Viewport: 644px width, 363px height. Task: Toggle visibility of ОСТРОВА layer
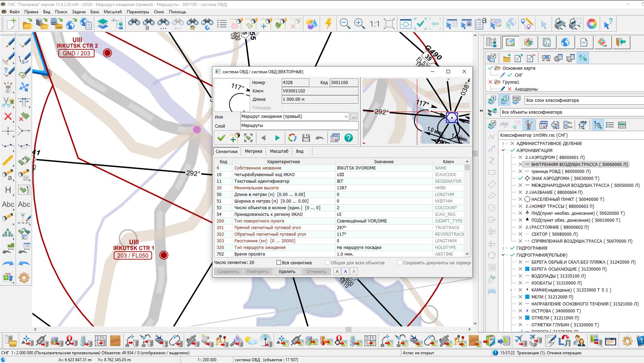[520, 311]
